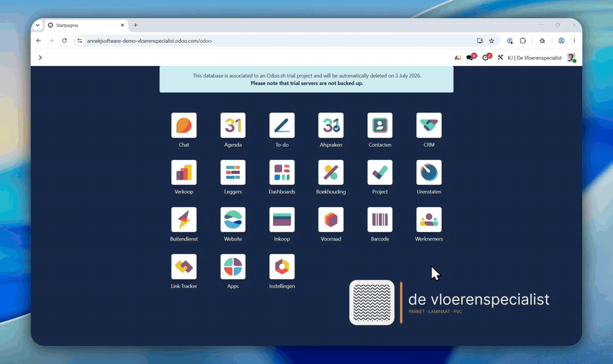Open the Website app

click(233, 220)
